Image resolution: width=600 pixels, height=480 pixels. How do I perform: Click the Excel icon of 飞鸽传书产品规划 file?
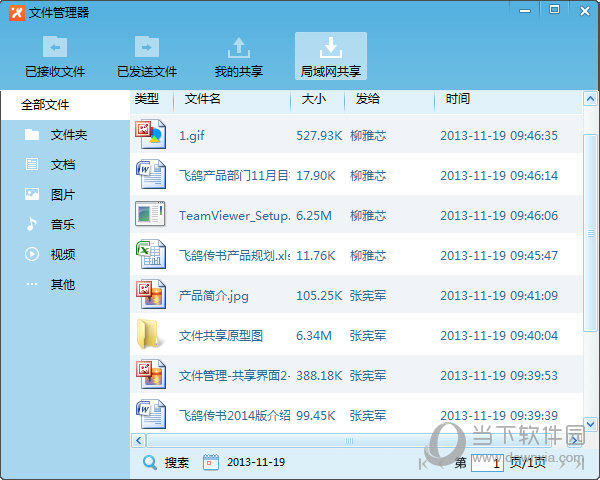(x=151, y=254)
